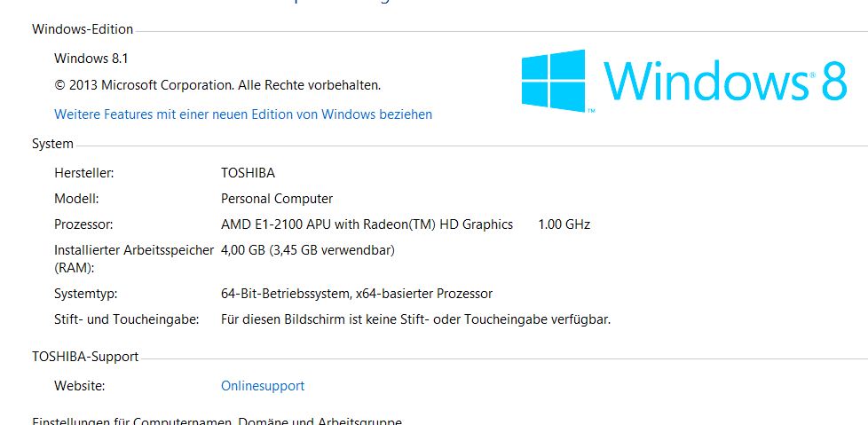Viewport: 868px width, 425px height.
Task: Click the 4,00 GB RAM value
Action: 308,251
